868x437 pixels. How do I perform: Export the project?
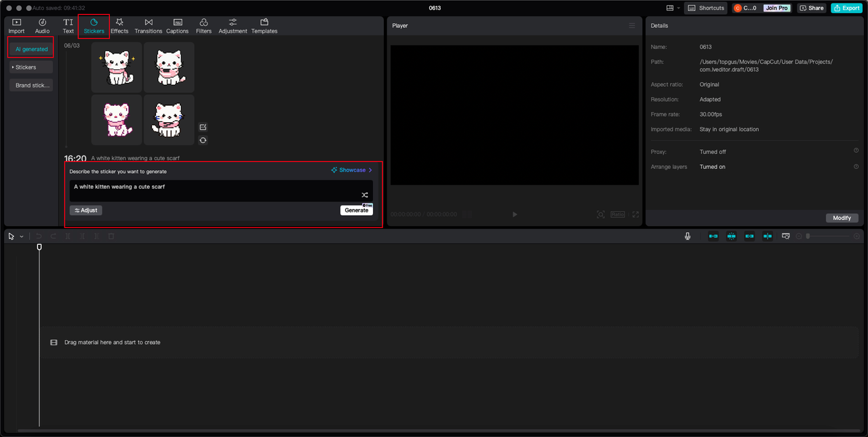click(x=846, y=8)
